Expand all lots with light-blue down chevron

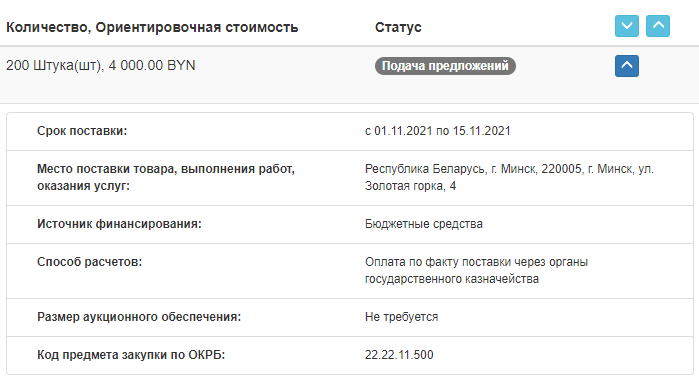point(627,26)
